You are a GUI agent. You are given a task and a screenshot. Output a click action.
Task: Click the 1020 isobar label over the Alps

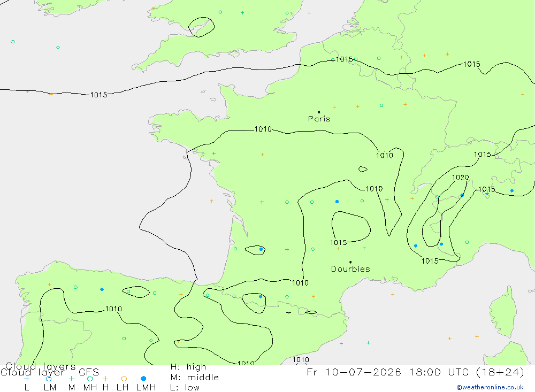coord(460,178)
